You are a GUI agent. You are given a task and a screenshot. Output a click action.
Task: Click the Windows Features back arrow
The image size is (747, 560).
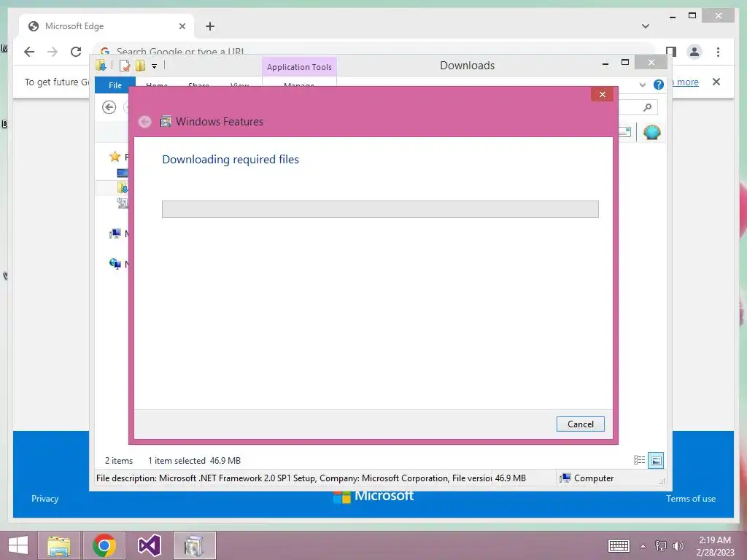145,122
